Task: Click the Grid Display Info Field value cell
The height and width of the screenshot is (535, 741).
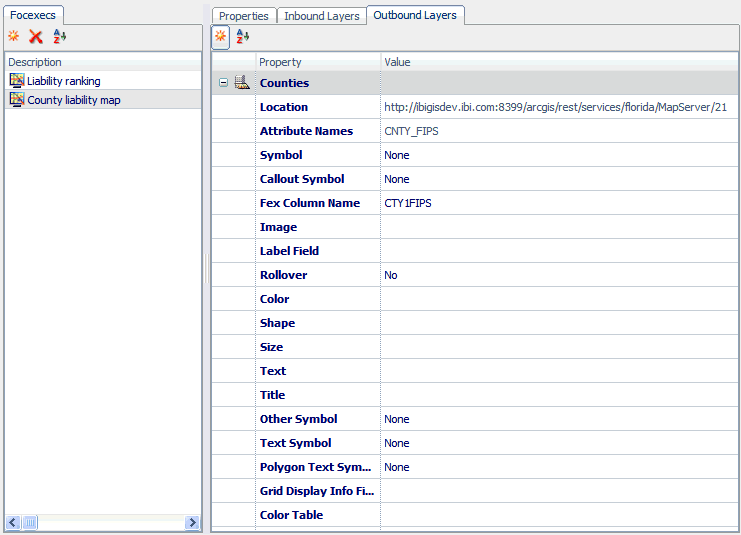Action: pyautogui.click(x=559, y=491)
